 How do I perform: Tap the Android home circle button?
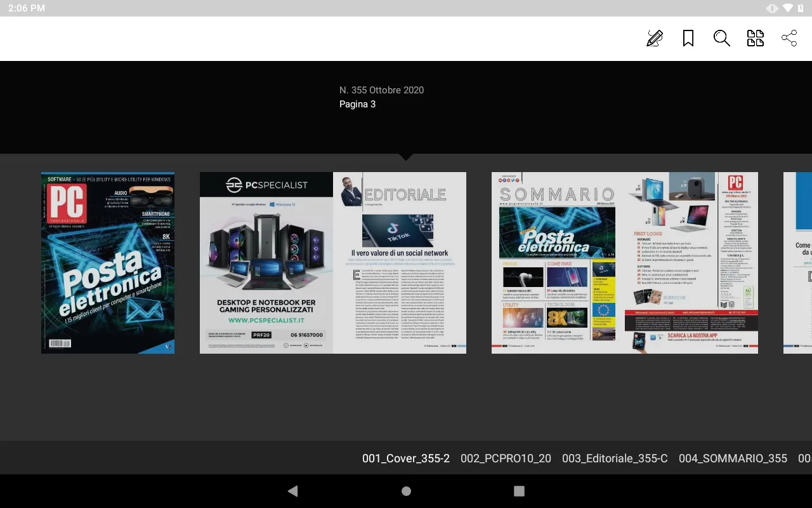(406, 491)
